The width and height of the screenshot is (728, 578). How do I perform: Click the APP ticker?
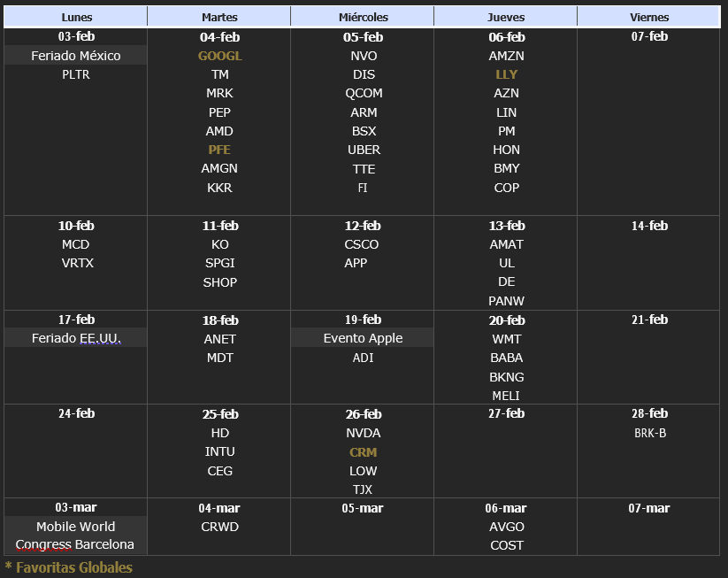click(356, 263)
